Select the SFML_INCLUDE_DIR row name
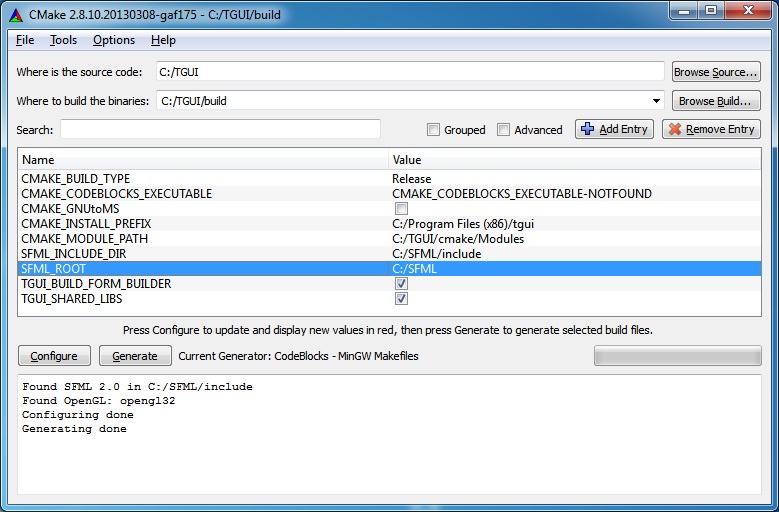The image size is (779, 512). (74, 254)
